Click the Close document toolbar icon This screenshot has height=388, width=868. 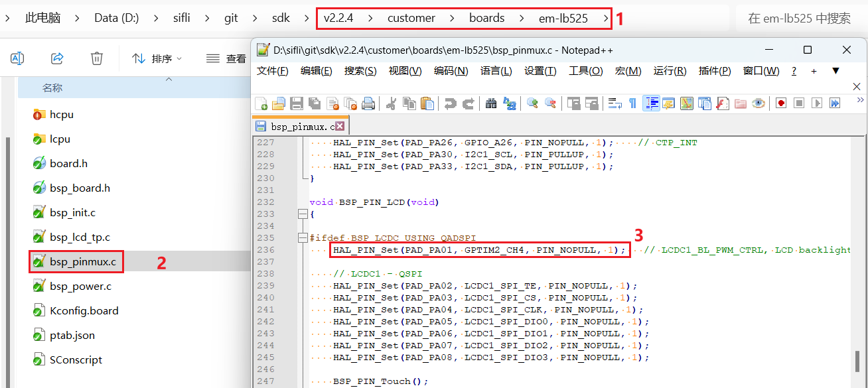click(332, 103)
